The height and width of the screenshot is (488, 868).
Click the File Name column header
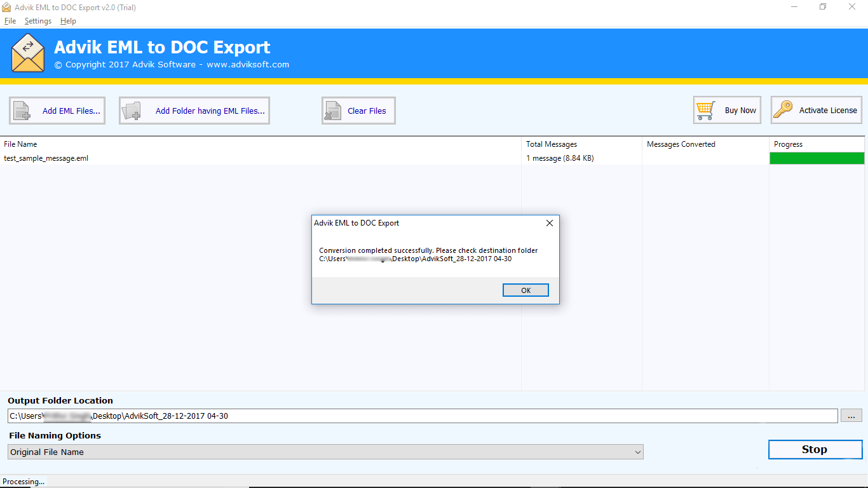pyautogui.click(x=261, y=144)
